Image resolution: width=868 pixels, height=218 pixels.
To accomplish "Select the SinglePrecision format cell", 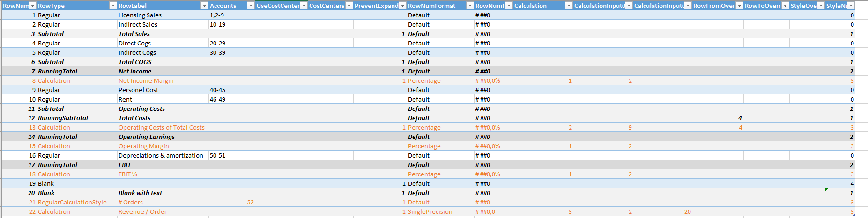I will tap(440, 211).
